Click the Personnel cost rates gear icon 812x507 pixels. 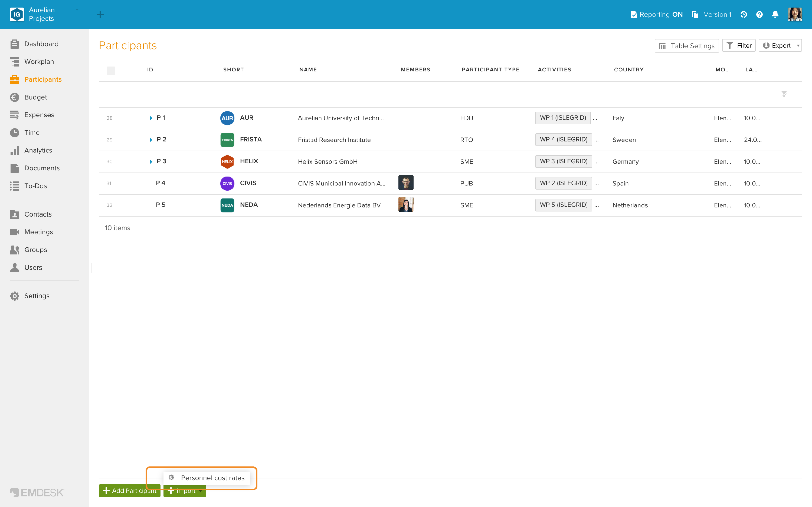(x=171, y=478)
